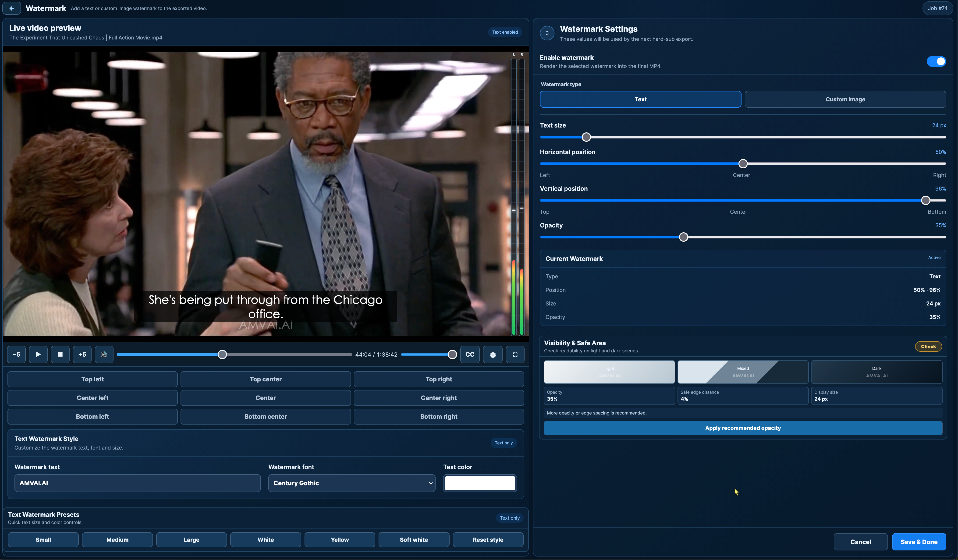
Task: Switch watermark type to Custom image
Action: point(845,99)
